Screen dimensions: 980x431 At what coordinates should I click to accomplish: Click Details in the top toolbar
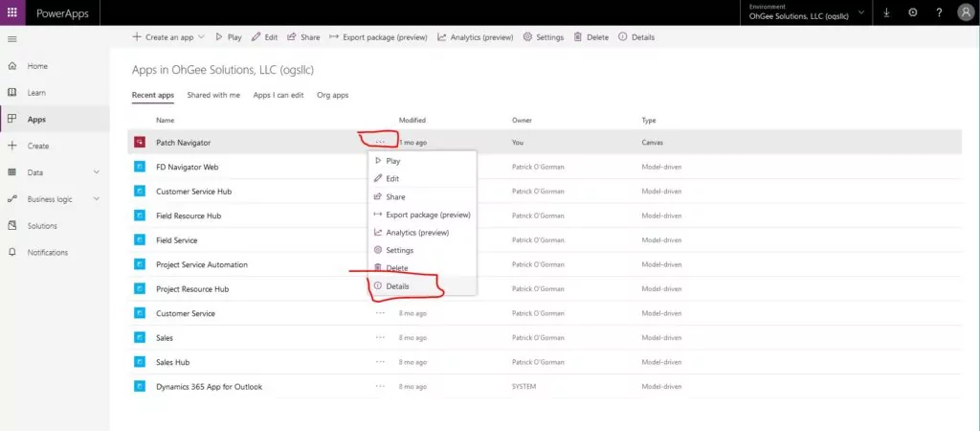[636, 37]
